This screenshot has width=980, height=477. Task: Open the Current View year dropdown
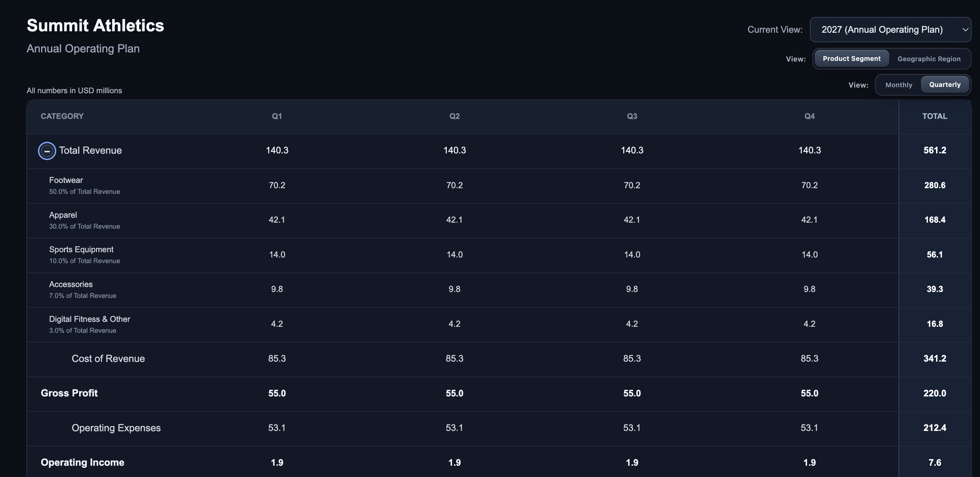click(x=890, y=30)
